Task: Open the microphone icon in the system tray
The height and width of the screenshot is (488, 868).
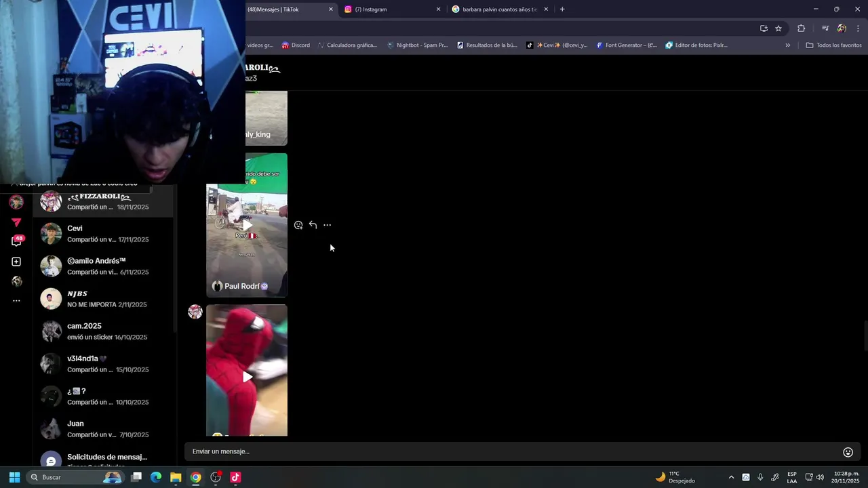Action: (760, 477)
